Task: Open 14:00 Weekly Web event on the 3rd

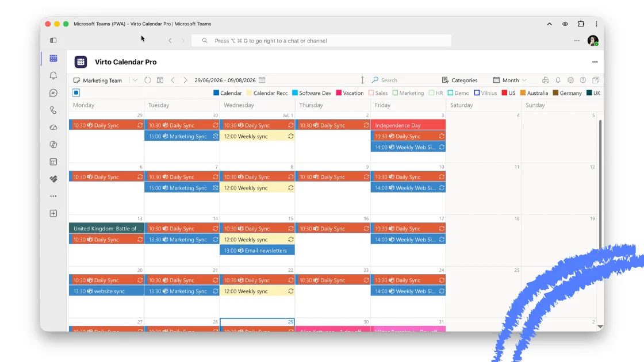Action: pos(408,147)
